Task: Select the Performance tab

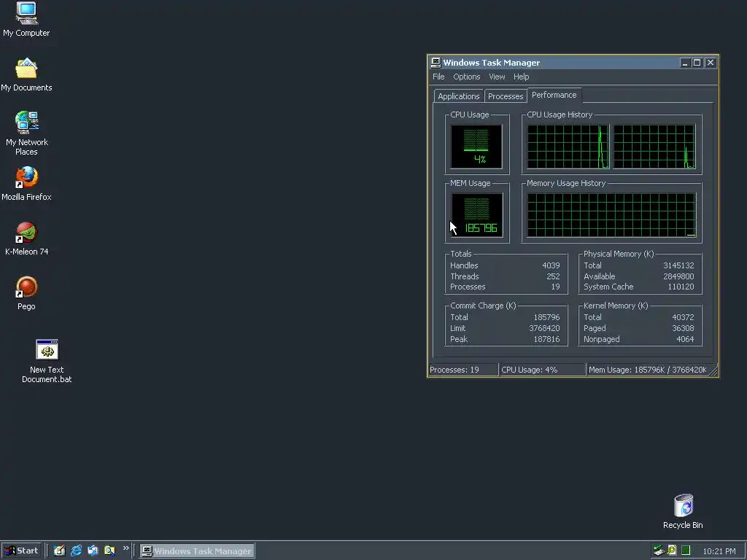Action: coord(554,95)
